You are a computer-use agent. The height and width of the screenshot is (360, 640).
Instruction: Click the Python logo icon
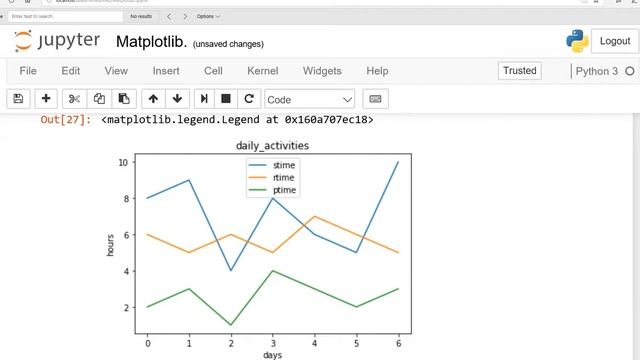[577, 41]
